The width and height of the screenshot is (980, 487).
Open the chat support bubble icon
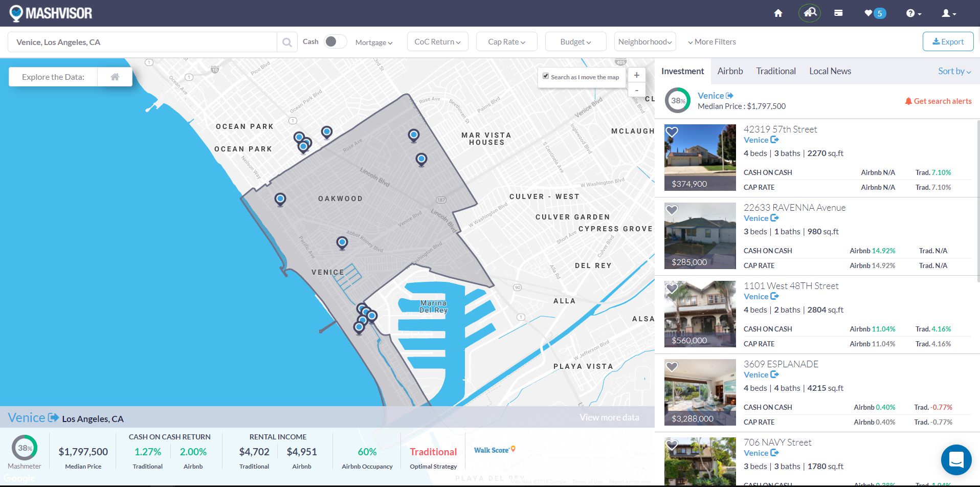(956, 459)
